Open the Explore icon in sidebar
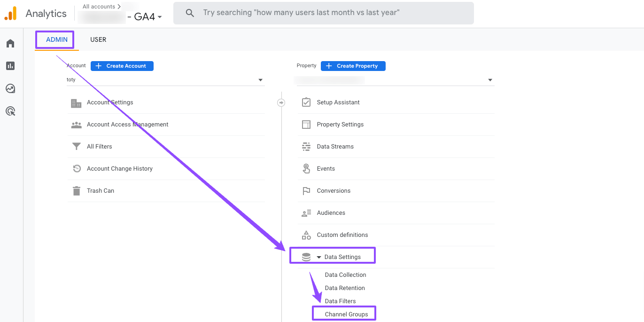This screenshot has height=322, width=644. point(10,88)
